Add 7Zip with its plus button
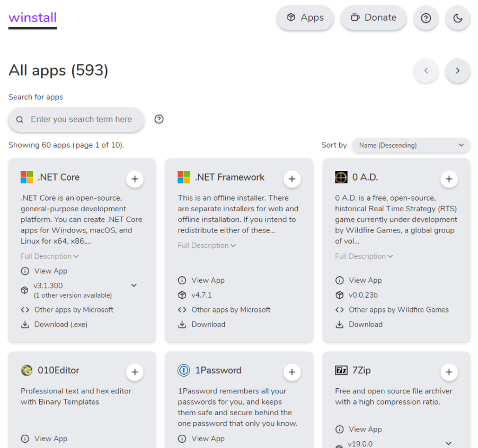This screenshot has height=448, width=478. [449, 372]
